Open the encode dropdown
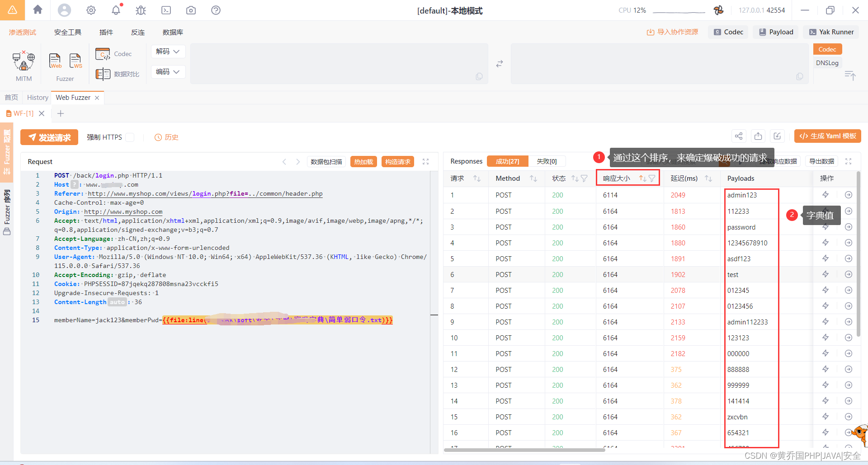This screenshot has width=868, height=465. pyautogui.click(x=168, y=72)
